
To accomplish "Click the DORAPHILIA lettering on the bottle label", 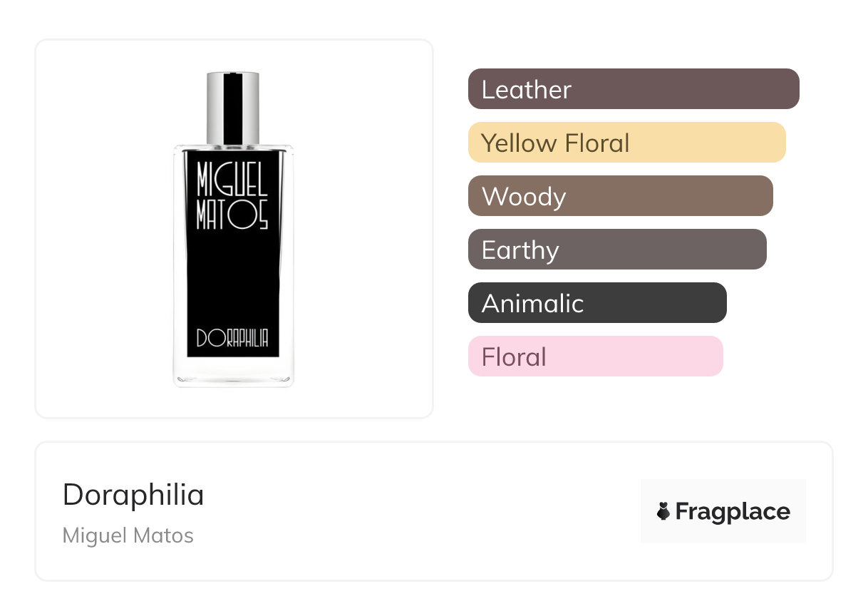I will (x=232, y=338).
